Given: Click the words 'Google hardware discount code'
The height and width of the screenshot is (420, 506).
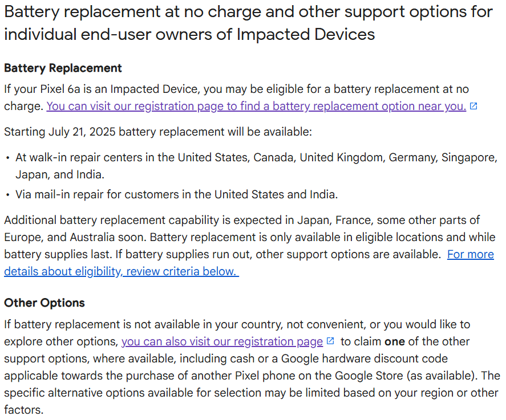Looking at the screenshot, I should tap(365, 358).
